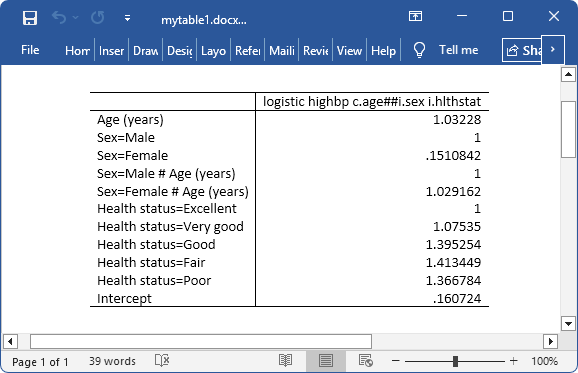Click the 'Age (years)' row label
Viewport: 578px width, 373px height.
tap(130, 120)
